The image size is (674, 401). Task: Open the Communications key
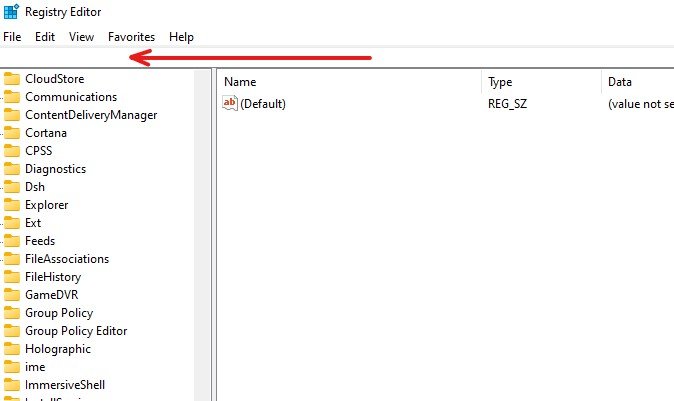71,97
